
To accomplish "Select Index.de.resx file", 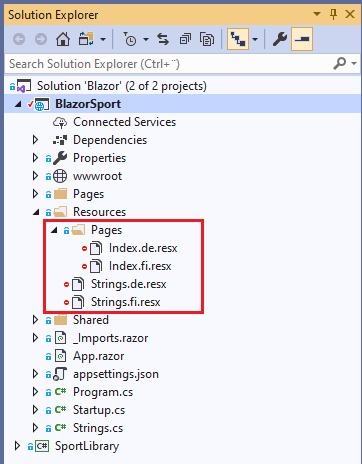I will click(x=143, y=248).
